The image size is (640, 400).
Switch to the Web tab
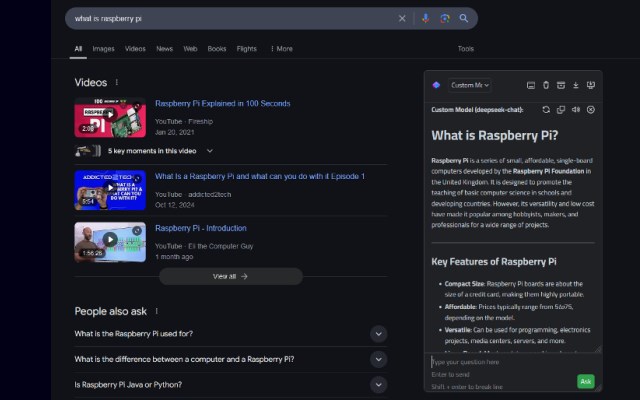tap(190, 49)
